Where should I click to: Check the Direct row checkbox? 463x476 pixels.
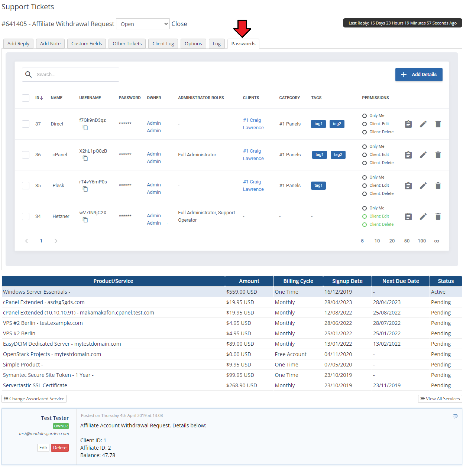click(26, 124)
